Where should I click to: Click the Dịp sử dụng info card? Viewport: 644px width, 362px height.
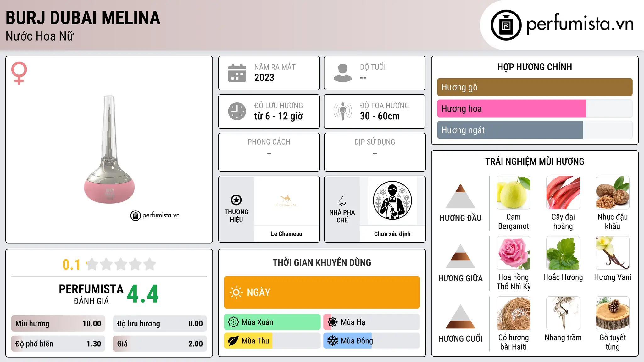coord(375,152)
